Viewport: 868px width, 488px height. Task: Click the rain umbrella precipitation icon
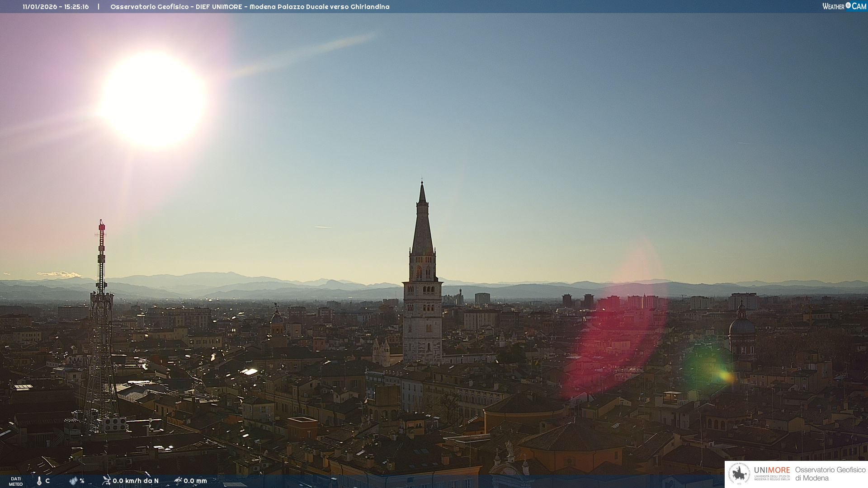click(178, 480)
